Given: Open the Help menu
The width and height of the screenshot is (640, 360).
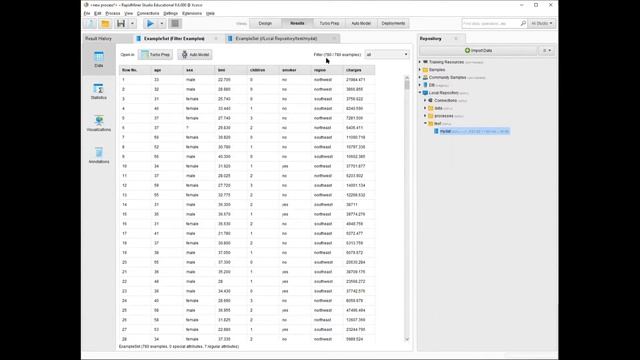Looking at the screenshot, I should [210, 13].
